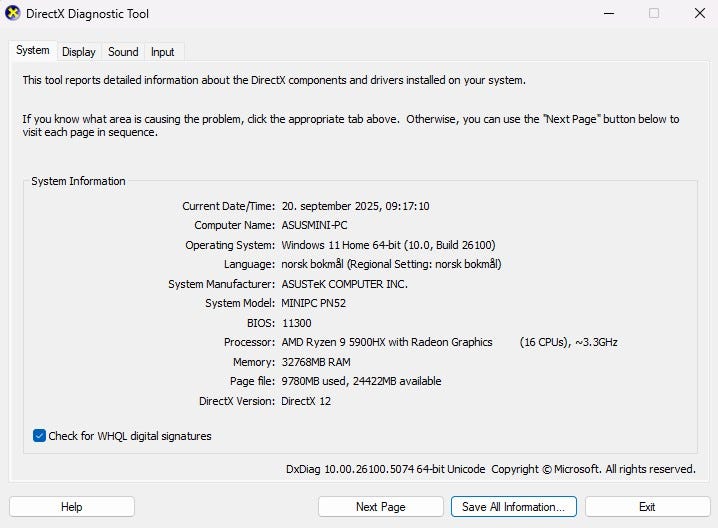
Task: Open the Sound tab
Action: (x=123, y=52)
